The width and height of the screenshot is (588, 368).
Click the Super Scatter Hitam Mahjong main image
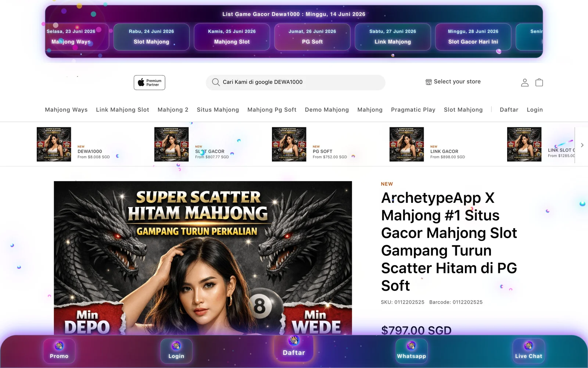203,258
